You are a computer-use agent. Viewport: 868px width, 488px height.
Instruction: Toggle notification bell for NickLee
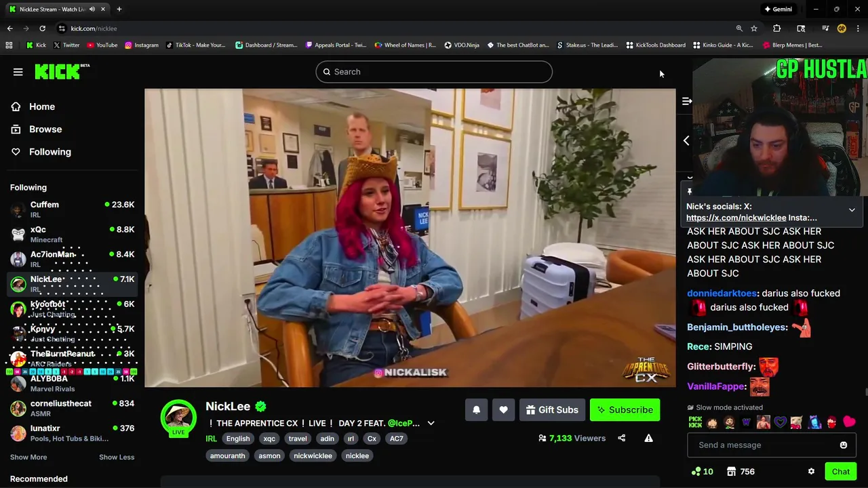pyautogui.click(x=476, y=410)
